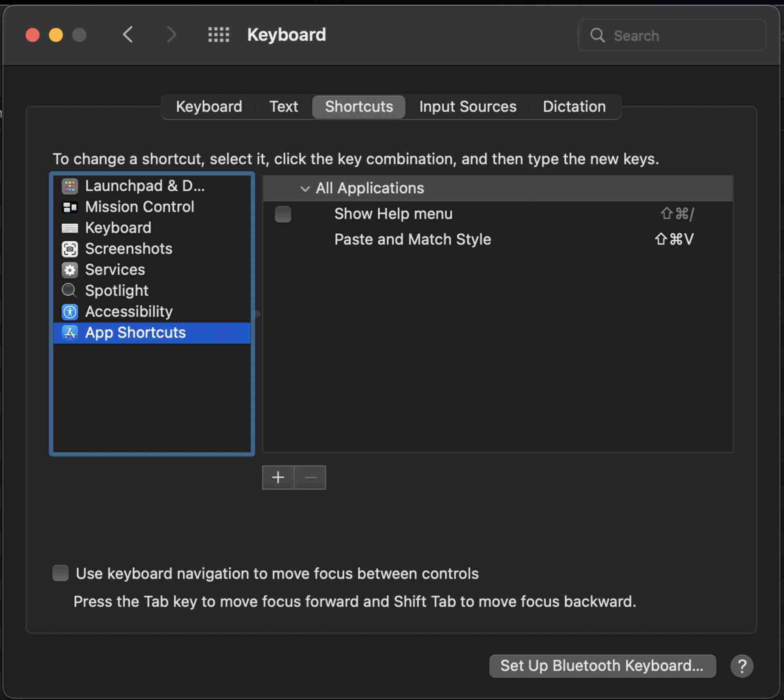Switch to the Text tab
The height and width of the screenshot is (700, 784).
coord(284,105)
